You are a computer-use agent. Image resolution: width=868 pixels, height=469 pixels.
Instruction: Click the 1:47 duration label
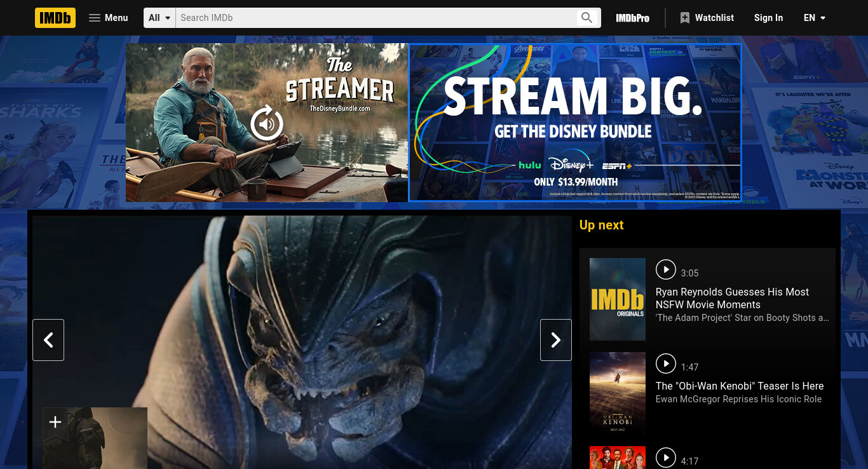689,367
